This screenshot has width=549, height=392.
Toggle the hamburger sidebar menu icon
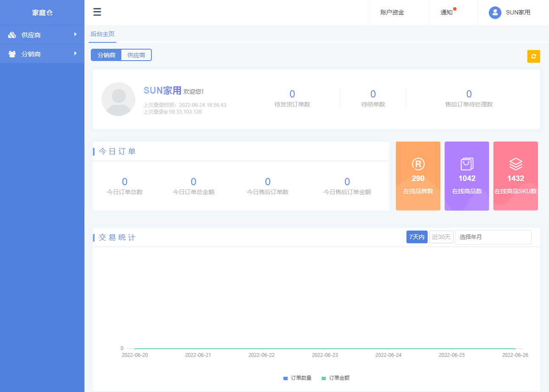click(x=97, y=12)
